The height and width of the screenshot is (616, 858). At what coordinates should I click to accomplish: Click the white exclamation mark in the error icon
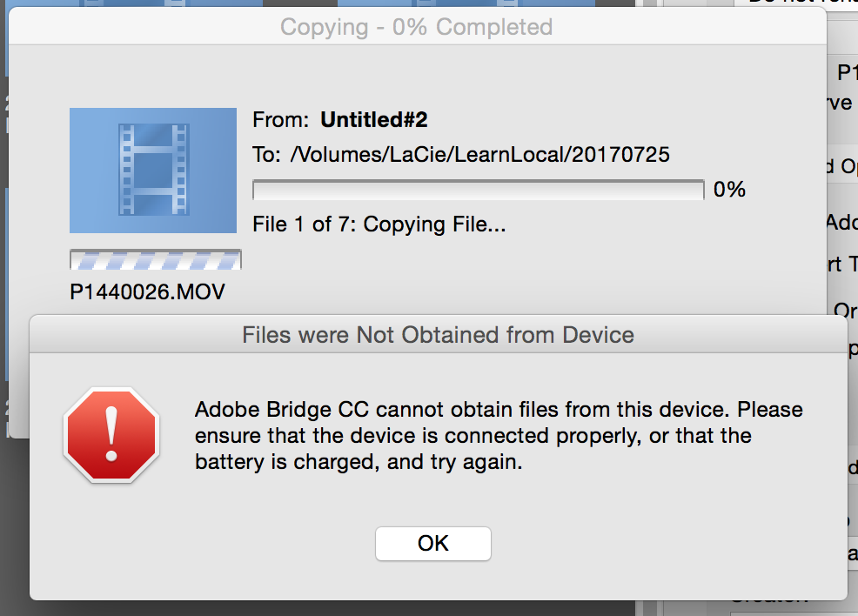[111, 434]
